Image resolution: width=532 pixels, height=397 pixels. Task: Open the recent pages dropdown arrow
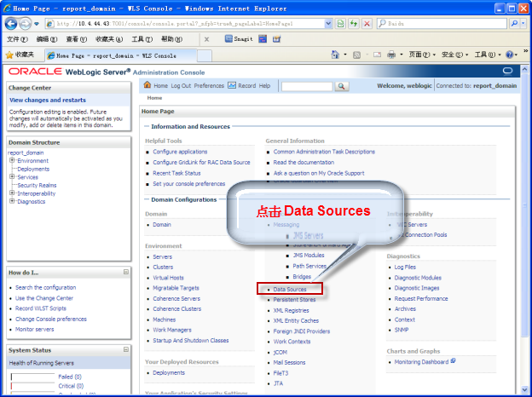37,24
